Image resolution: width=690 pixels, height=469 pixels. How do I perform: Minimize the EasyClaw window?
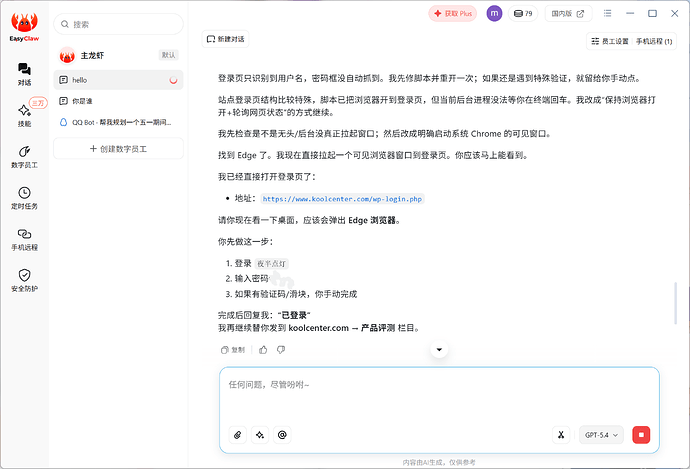630,13
